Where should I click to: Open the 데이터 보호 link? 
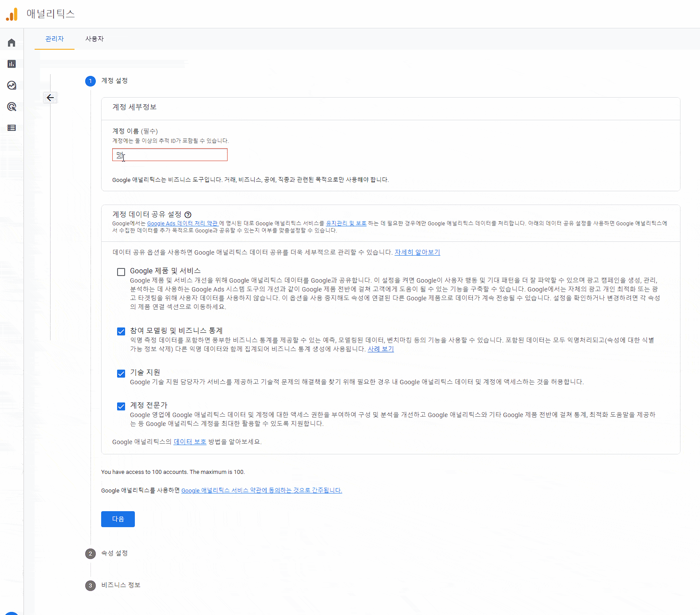coord(190,442)
